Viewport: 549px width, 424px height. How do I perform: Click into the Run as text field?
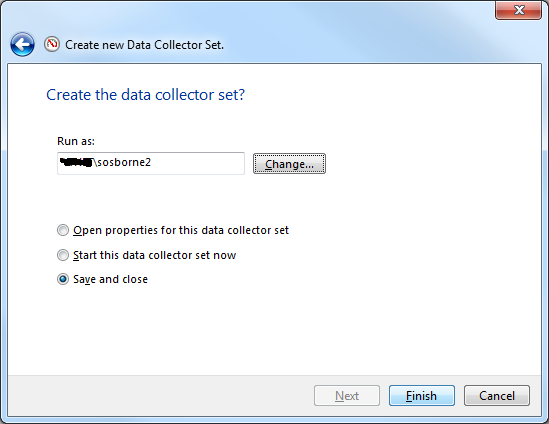click(151, 163)
